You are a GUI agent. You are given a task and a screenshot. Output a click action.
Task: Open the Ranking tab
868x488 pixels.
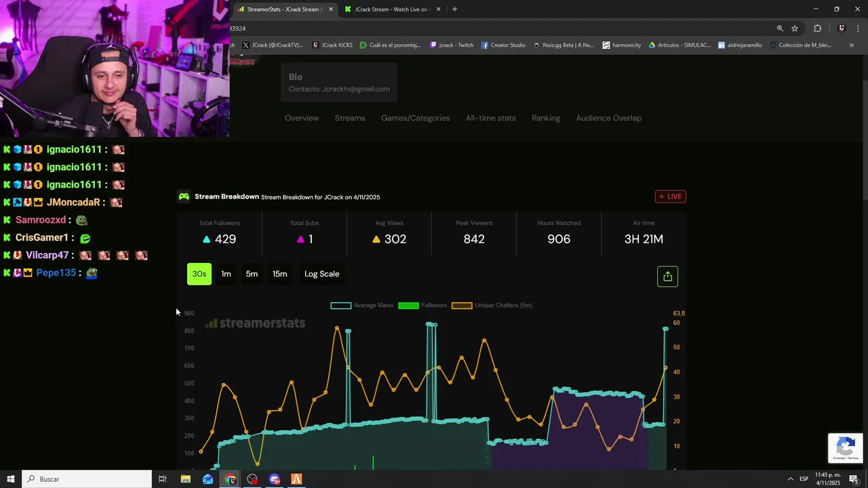(x=546, y=118)
